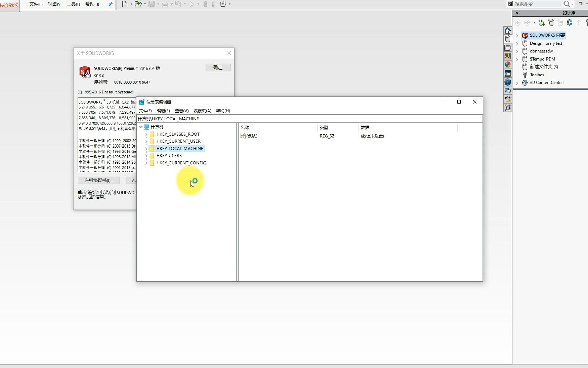588x368 pixels.
Task: Select HKEY_USERS key in the registry tree
Action: coord(169,156)
